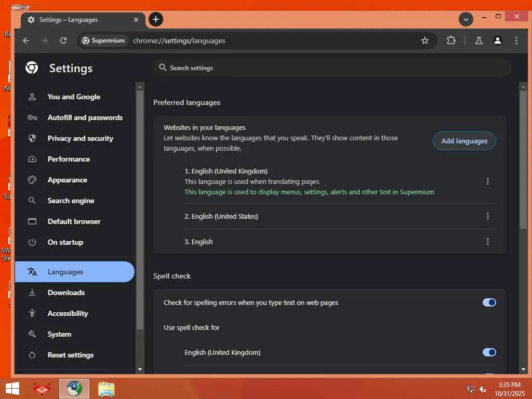Image resolution: width=532 pixels, height=399 pixels.
Task: Open File Explorer from the taskbar
Action: click(x=106, y=389)
